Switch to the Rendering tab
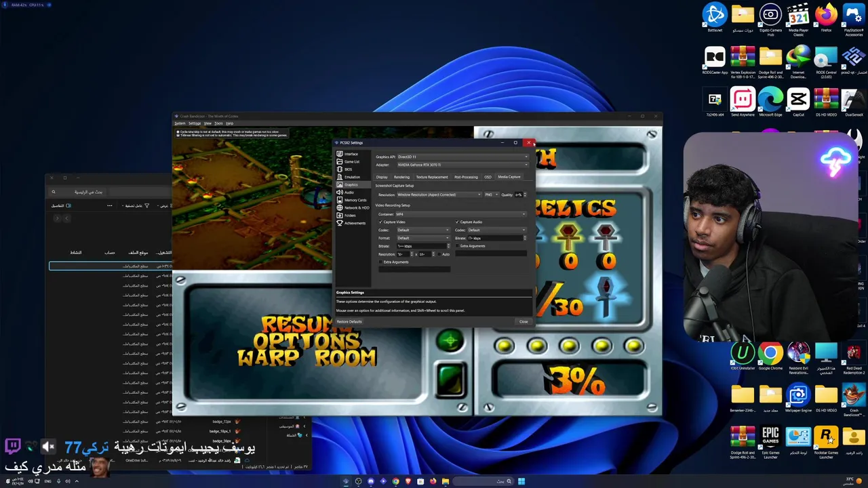This screenshot has width=868, height=488. pos(401,177)
